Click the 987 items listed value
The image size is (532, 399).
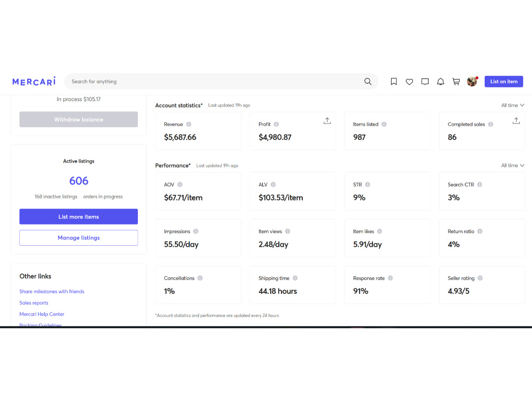[359, 137]
